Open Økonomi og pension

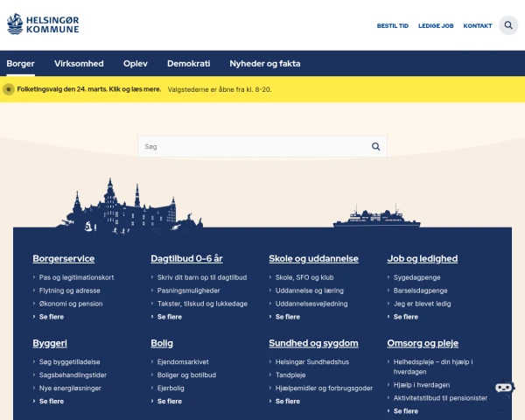click(x=71, y=304)
